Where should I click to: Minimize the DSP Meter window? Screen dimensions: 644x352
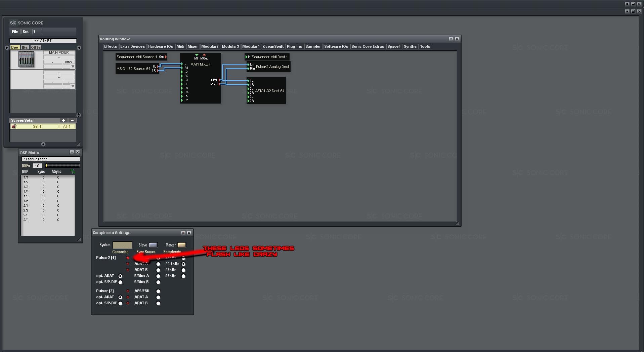tap(72, 152)
